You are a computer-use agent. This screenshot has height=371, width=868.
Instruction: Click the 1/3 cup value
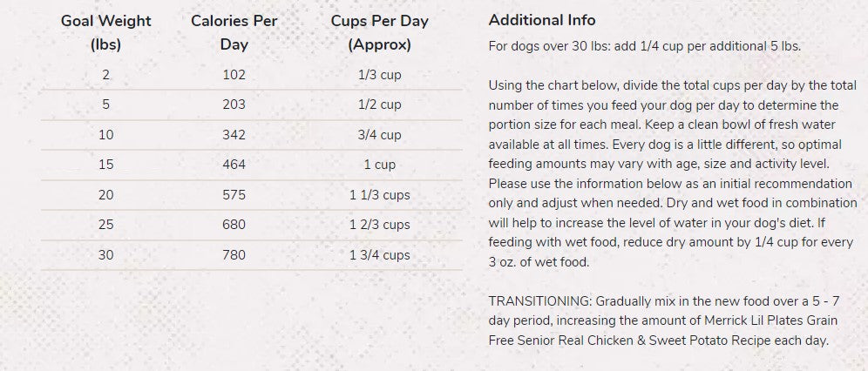(380, 75)
